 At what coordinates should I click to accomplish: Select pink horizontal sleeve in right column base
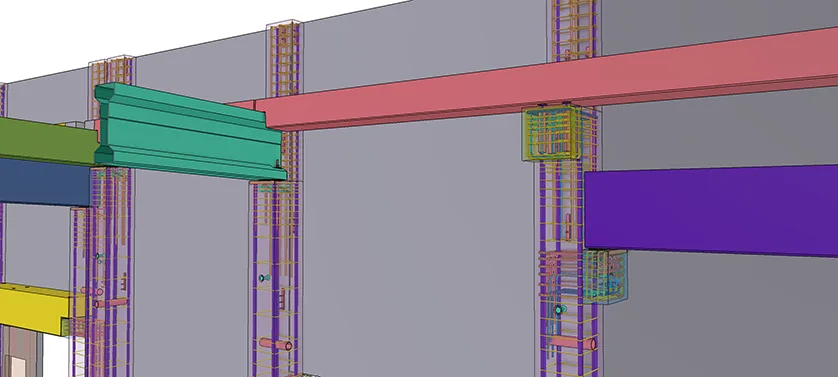(x=572, y=343)
